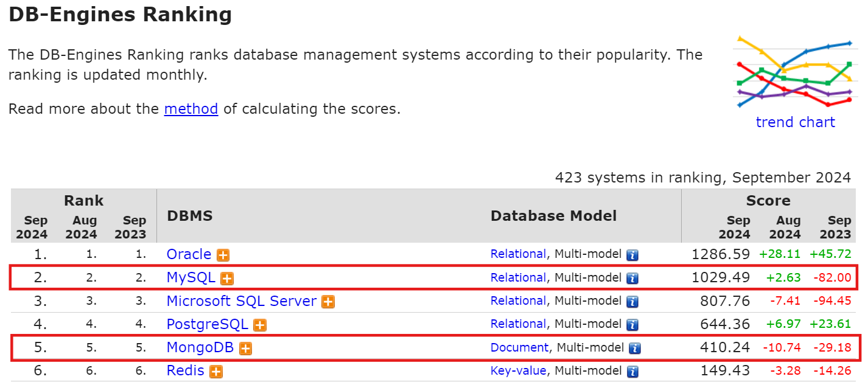This screenshot has width=868, height=382.
Task: Click the 'trend chart' link
Action: 795,122
